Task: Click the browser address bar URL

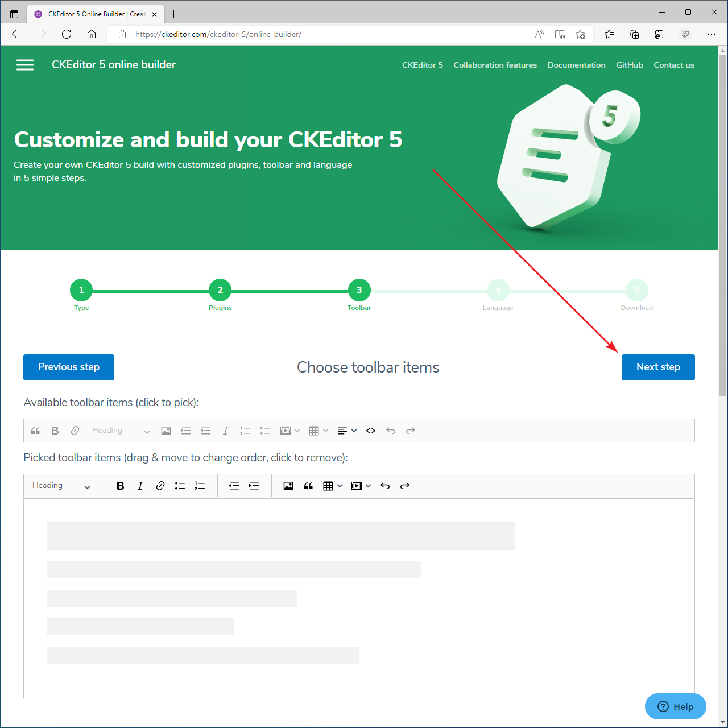Action: (218, 34)
